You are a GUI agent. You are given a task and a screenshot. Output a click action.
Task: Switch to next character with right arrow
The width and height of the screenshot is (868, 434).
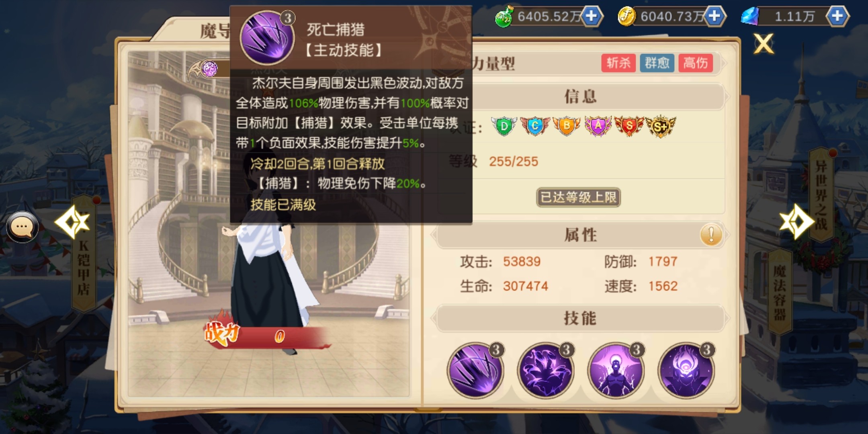point(797,222)
